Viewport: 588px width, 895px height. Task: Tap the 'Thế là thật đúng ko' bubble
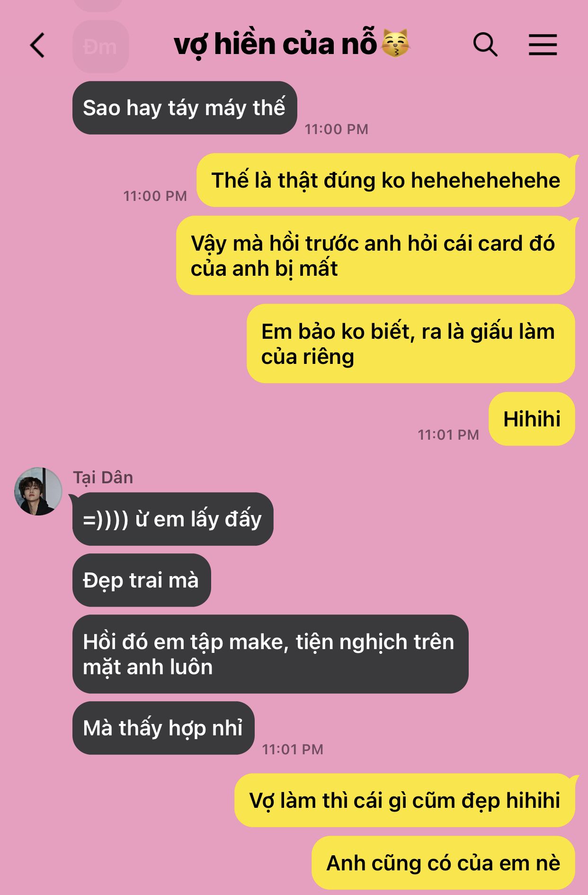(x=386, y=180)
